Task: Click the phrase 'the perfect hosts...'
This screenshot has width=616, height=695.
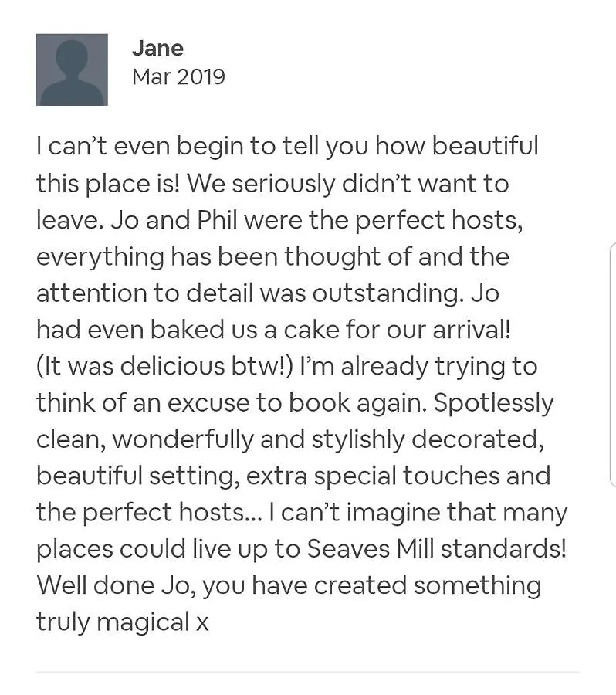Action: tap(149, 513)
